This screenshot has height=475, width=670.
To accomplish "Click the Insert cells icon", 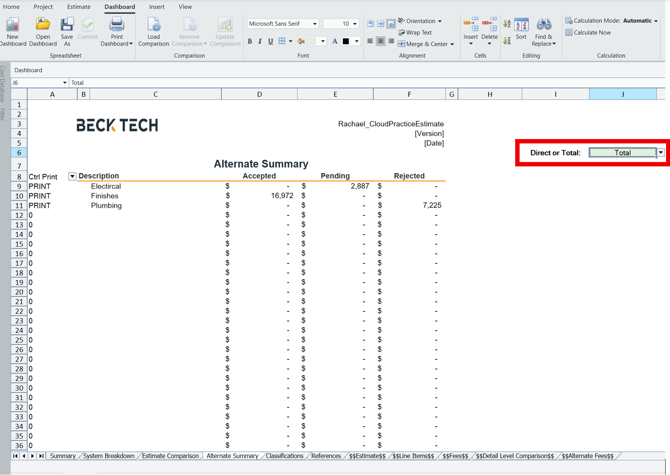I will (471, 25).
